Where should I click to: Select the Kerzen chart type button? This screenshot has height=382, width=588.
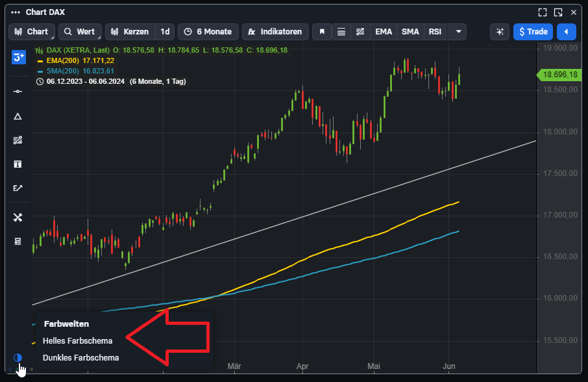[x=130, y=32]
